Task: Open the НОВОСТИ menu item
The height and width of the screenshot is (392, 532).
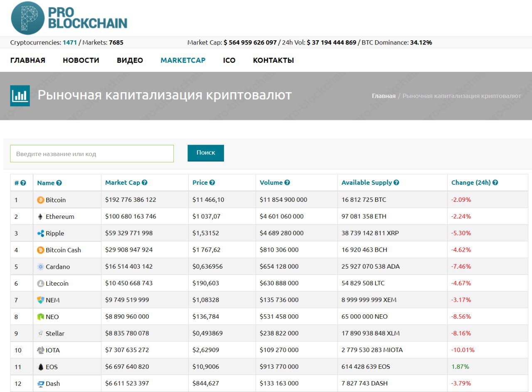Action: (x=81, y=60)
